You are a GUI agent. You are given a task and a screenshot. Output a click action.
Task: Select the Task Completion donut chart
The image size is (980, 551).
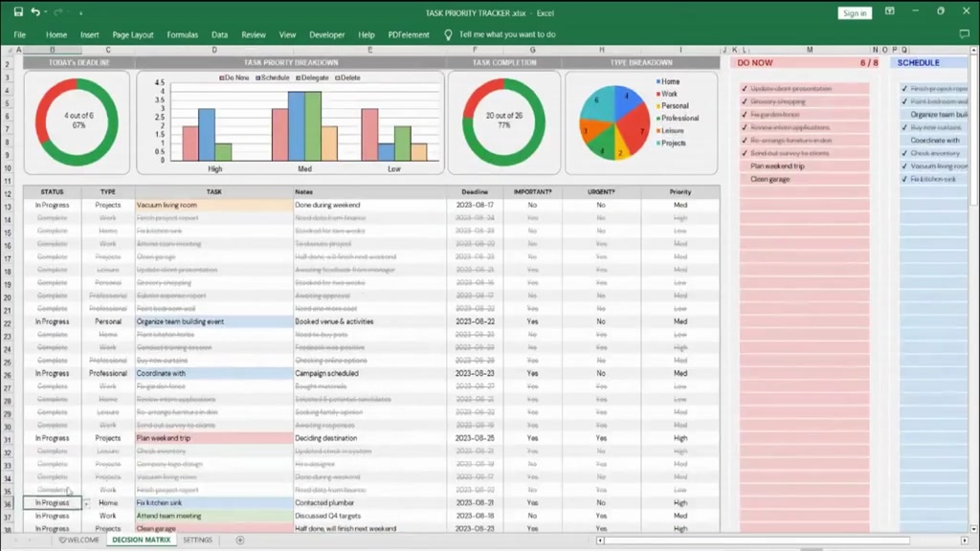pos(503,121)
